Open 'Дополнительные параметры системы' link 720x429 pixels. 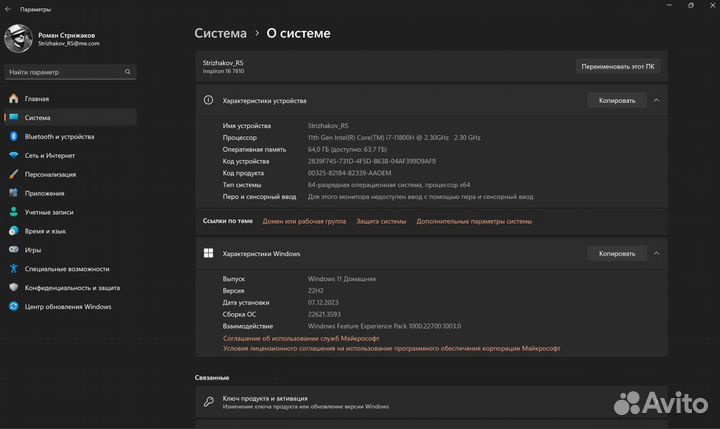pos(474,221)
